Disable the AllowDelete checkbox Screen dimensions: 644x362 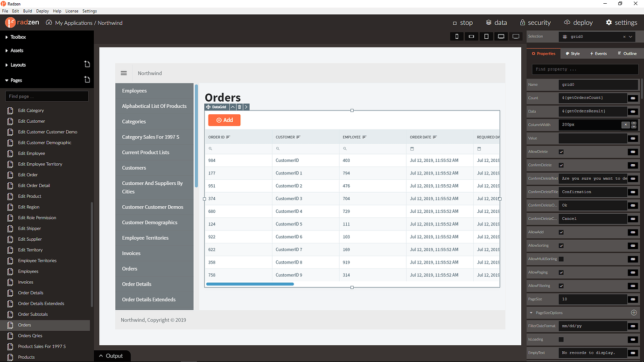(x=561, y=151)
